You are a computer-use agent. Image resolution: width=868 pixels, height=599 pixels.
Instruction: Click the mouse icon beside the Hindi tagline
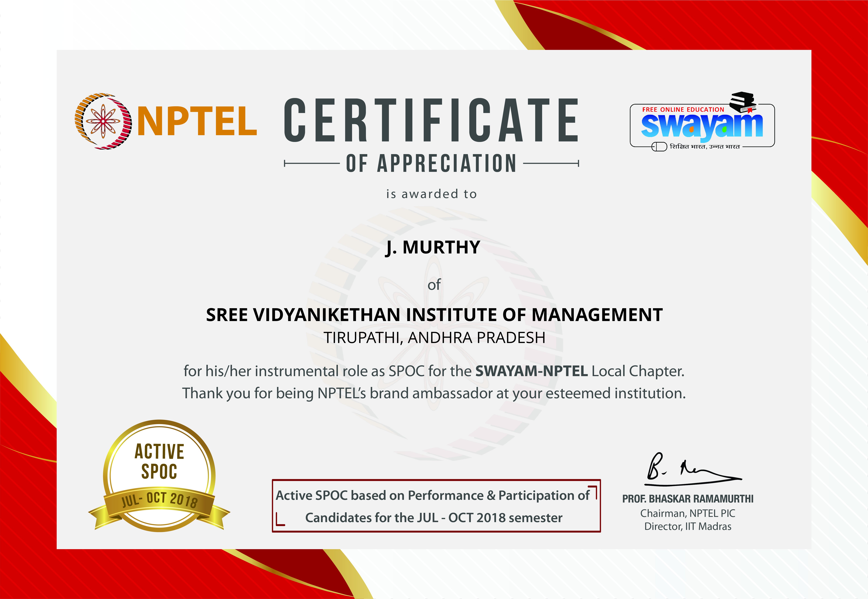pos(659,146)
